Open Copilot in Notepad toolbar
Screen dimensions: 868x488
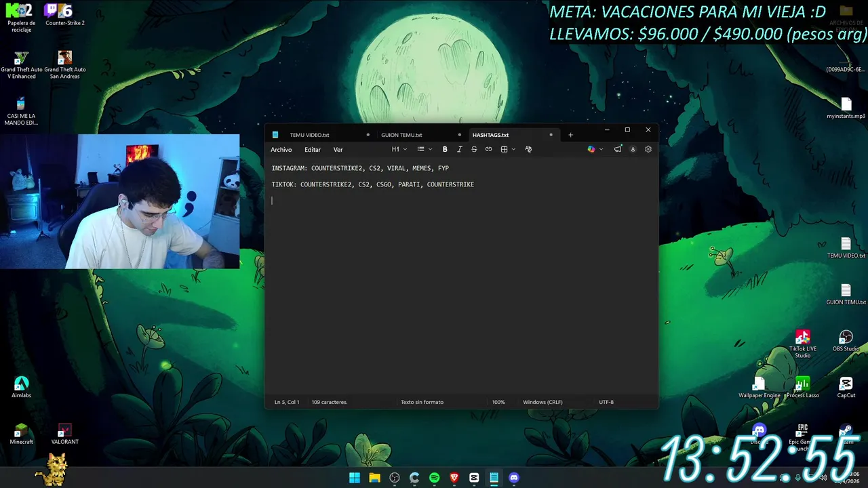click(591, 149)
